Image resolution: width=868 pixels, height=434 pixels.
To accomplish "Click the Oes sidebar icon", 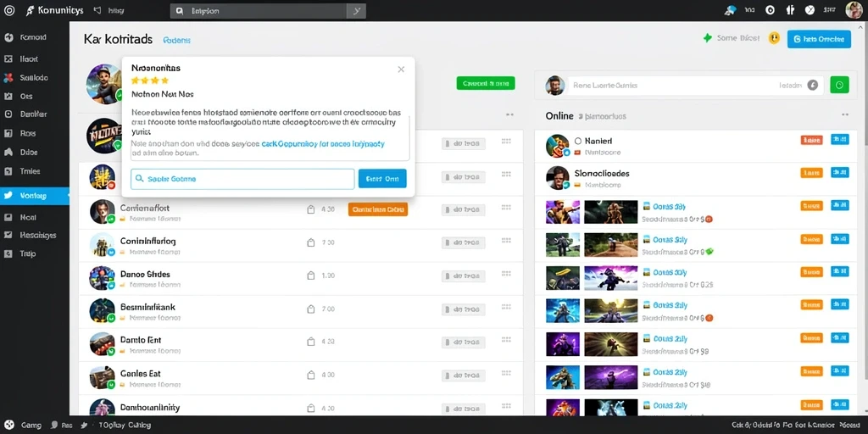I will pos(8,97).
